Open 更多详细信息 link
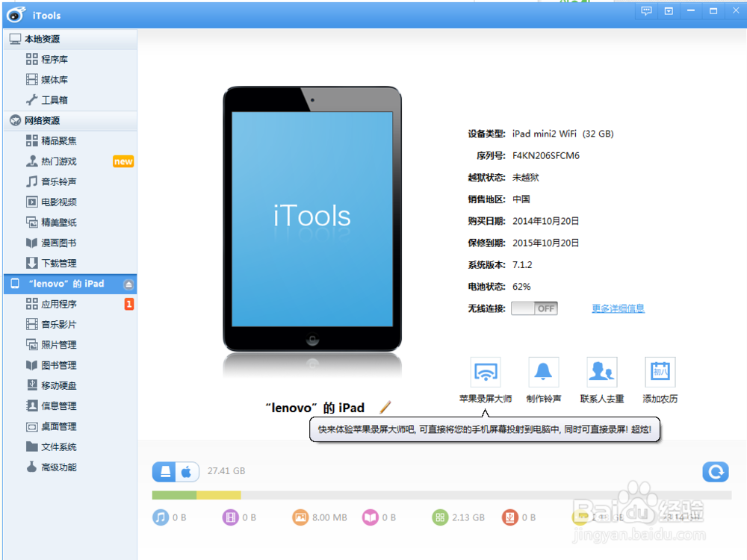The image size is (747, 560). pyautogui.click(x=618, y=308)
